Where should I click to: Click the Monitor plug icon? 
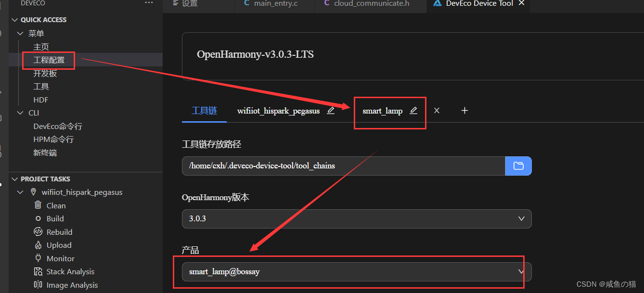(x=38, y=258)
